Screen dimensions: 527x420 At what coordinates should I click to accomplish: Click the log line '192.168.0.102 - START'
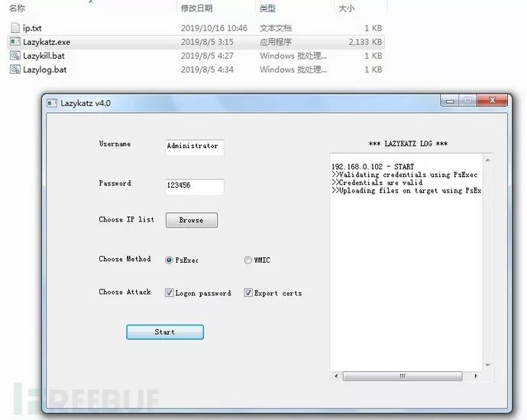point(373,166)
